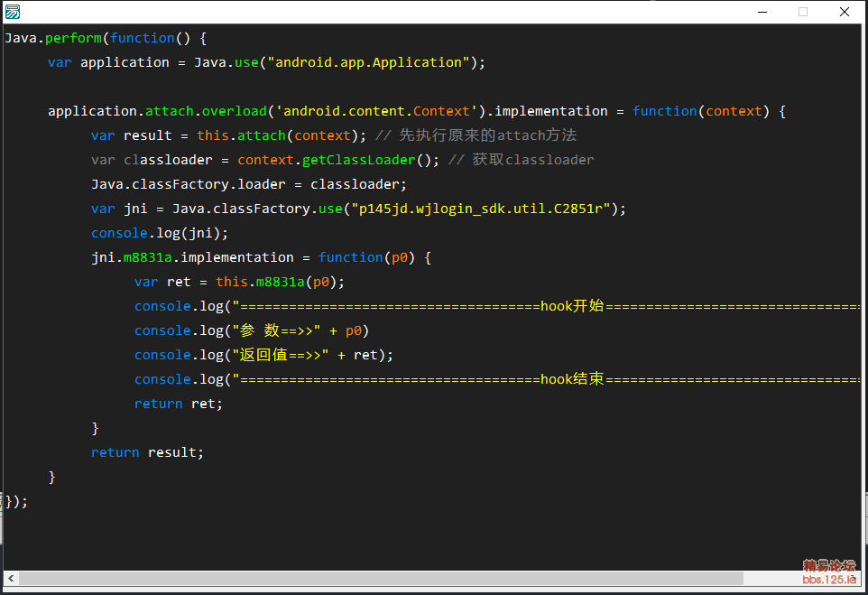
Task: Click the Java.perform call on first line
Action: 53,38
